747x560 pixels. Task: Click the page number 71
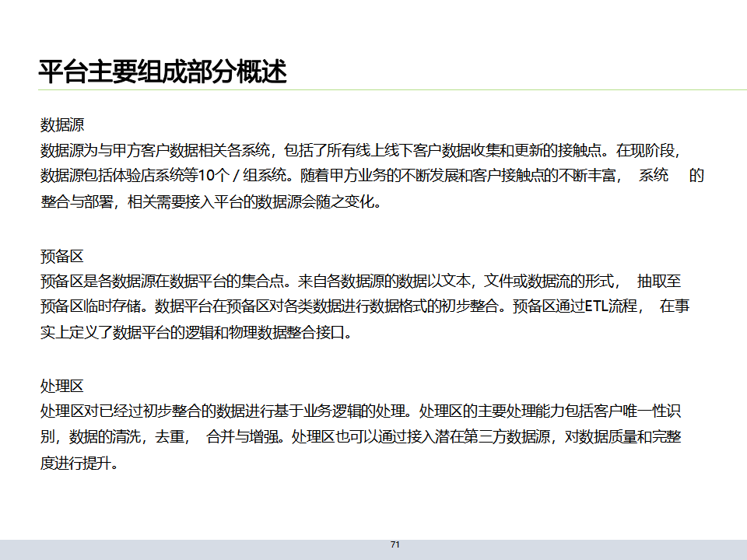tap(395, 544)
